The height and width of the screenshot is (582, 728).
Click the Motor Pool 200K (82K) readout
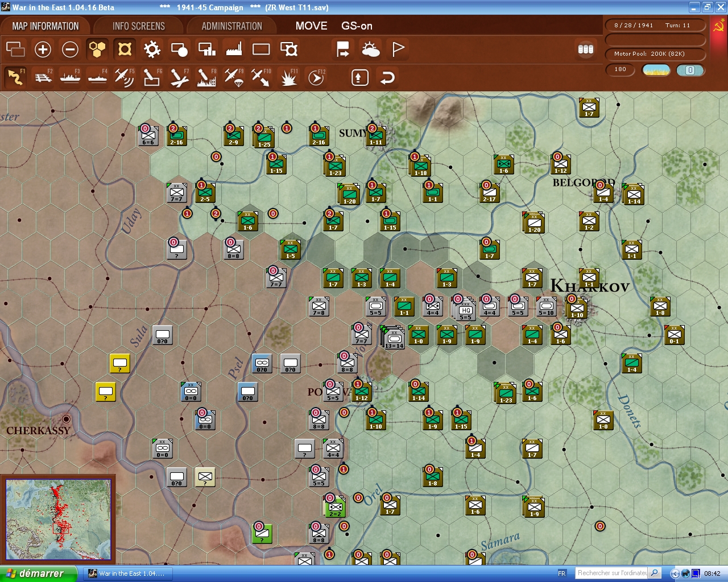(654, 54)
